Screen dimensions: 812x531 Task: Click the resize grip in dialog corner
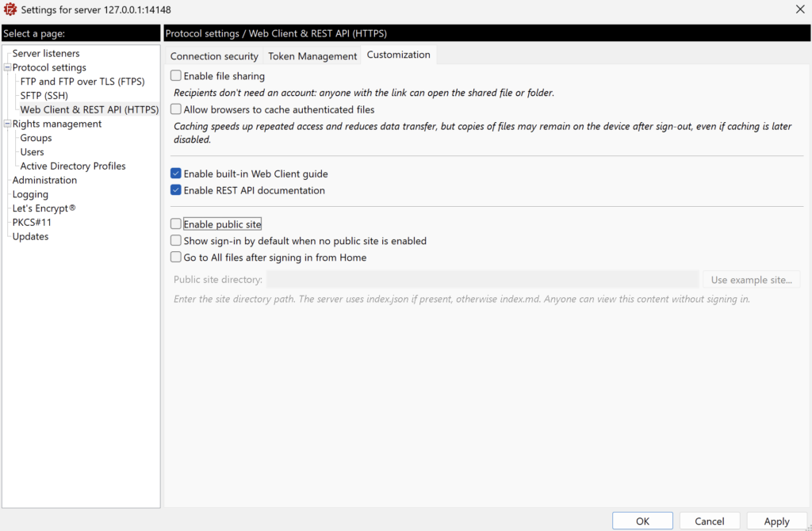click(x=808, y=527)
